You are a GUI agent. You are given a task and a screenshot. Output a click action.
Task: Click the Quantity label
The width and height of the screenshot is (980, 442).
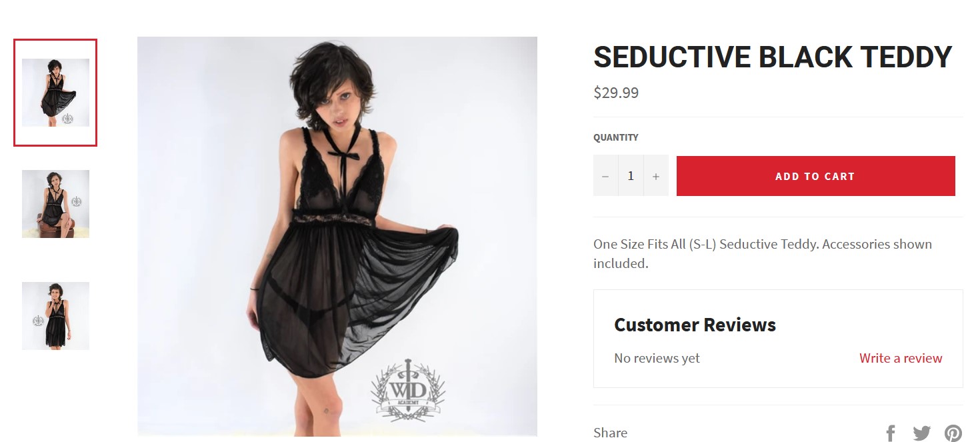click(x=616, y=137)
